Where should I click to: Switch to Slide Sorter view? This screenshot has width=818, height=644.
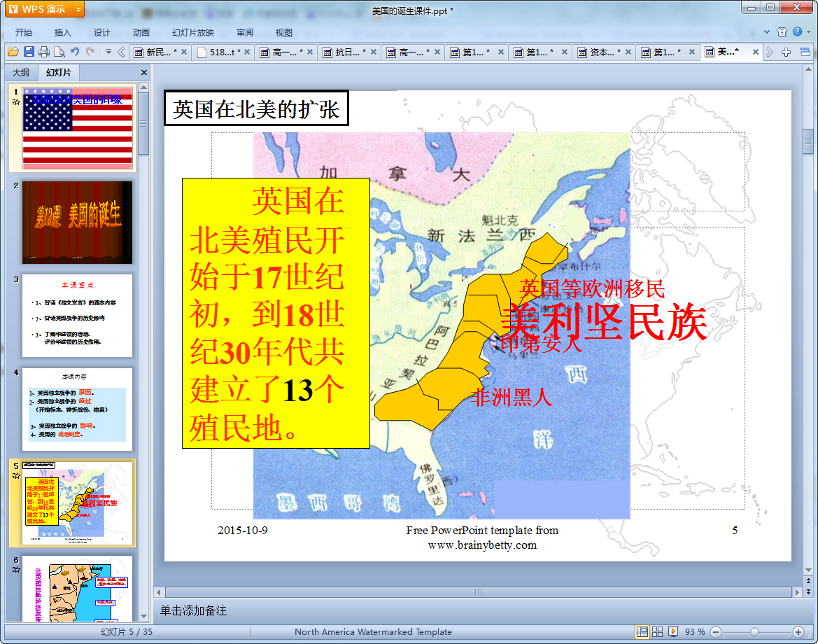pos(657,631)
